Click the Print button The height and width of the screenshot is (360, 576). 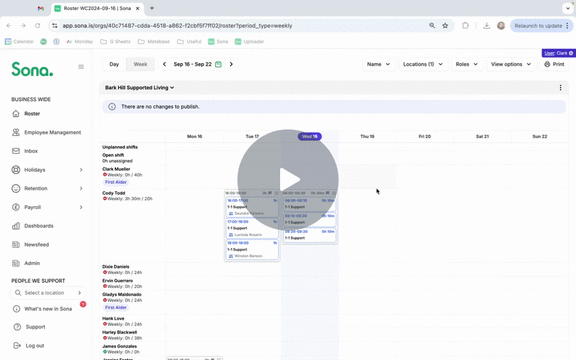pos(554,64)
